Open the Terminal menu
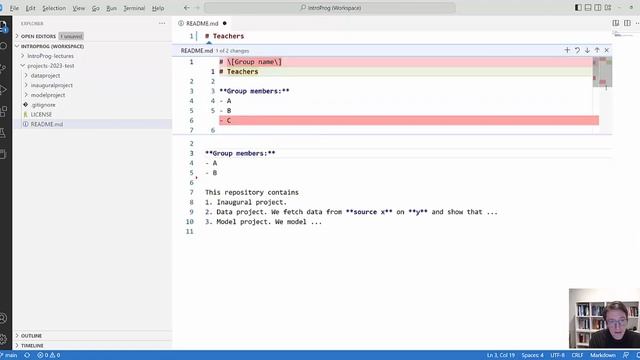The height and width of the screenshot is (360, 640). pos(134,8)
